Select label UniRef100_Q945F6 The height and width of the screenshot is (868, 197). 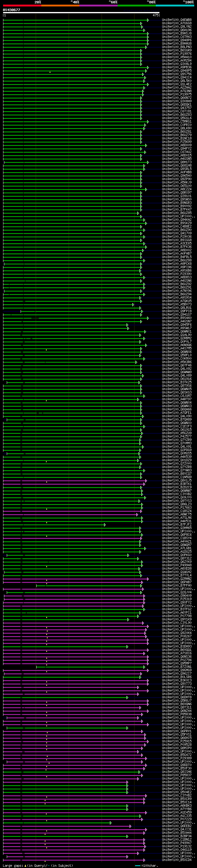click(x=177, y=325)
